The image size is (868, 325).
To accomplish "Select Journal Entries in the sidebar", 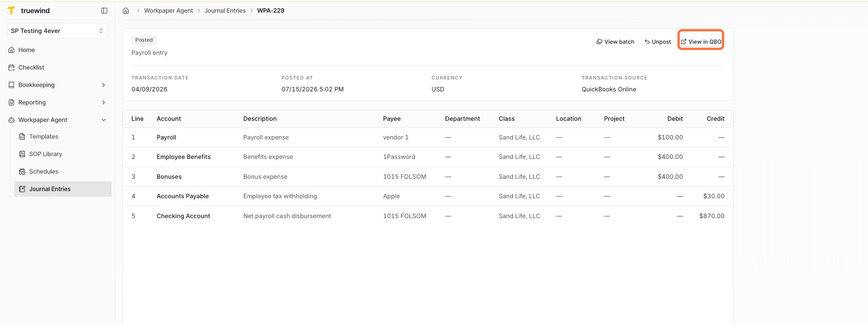I will (63, 189).
